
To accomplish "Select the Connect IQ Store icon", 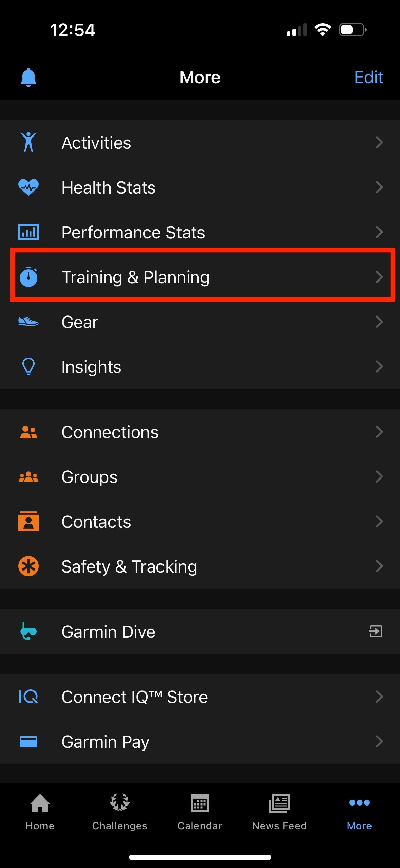I will point(29,697).
